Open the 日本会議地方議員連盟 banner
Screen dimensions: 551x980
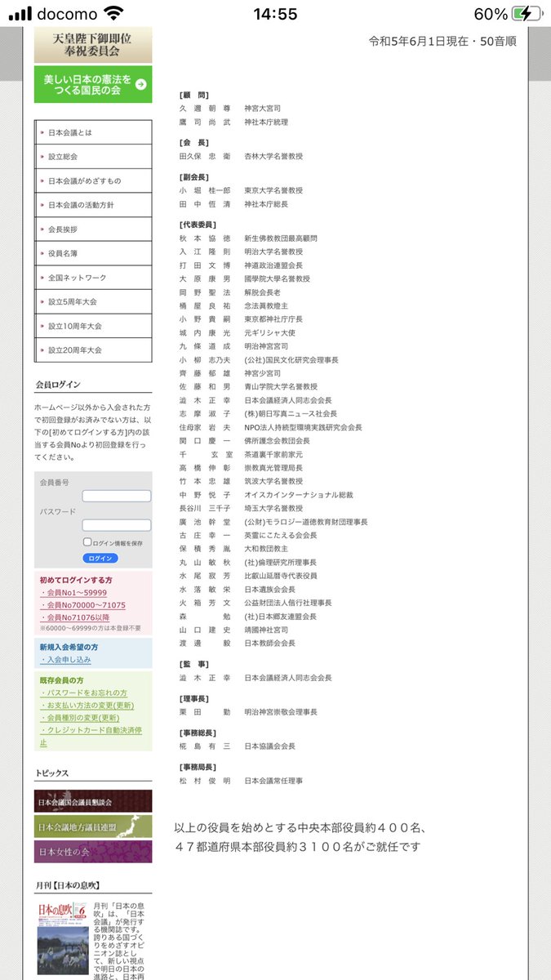[93, 826]
